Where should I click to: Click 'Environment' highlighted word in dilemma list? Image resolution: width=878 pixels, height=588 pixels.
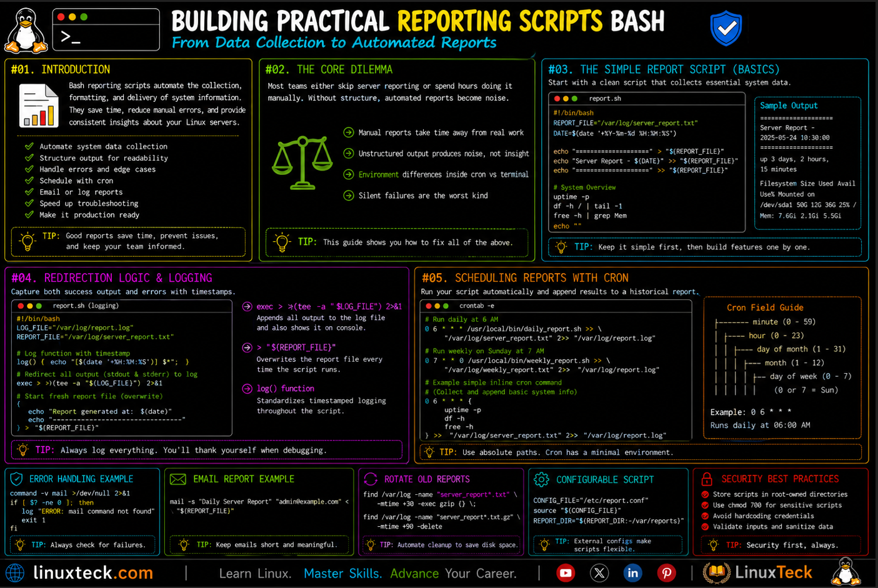coord(378,174)
